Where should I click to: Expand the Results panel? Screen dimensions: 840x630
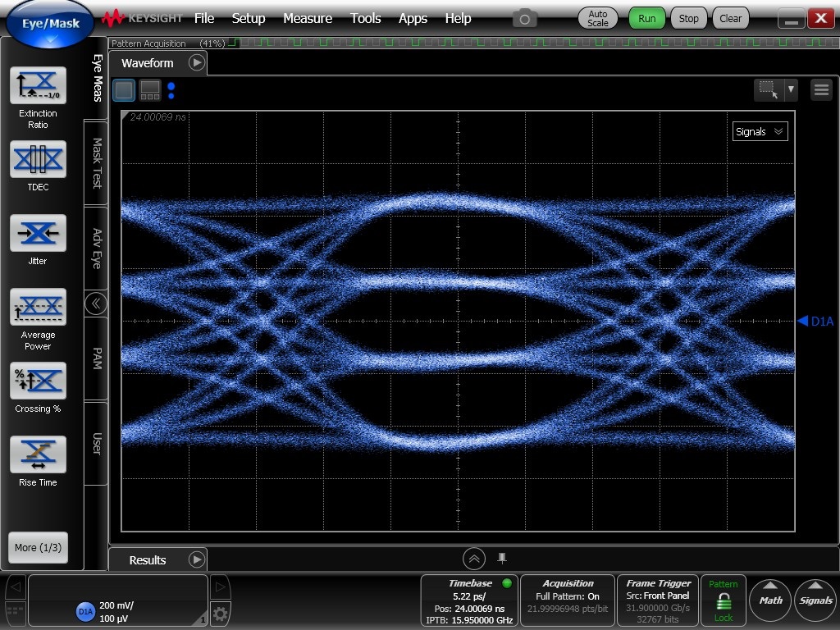coord(196,559)
